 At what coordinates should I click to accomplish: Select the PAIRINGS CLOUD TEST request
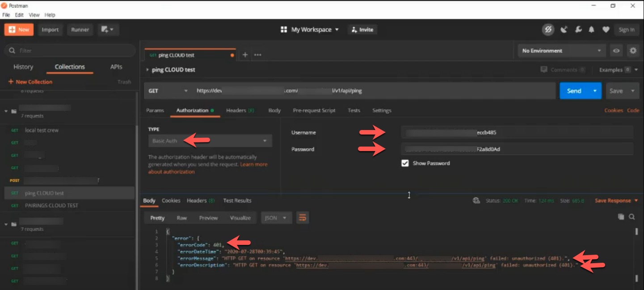51,206
